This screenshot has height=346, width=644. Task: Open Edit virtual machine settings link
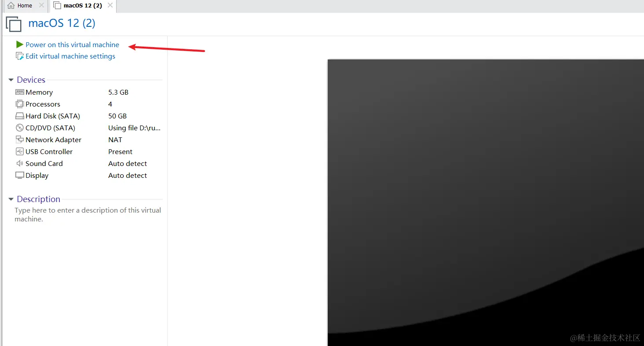point(70,56)
